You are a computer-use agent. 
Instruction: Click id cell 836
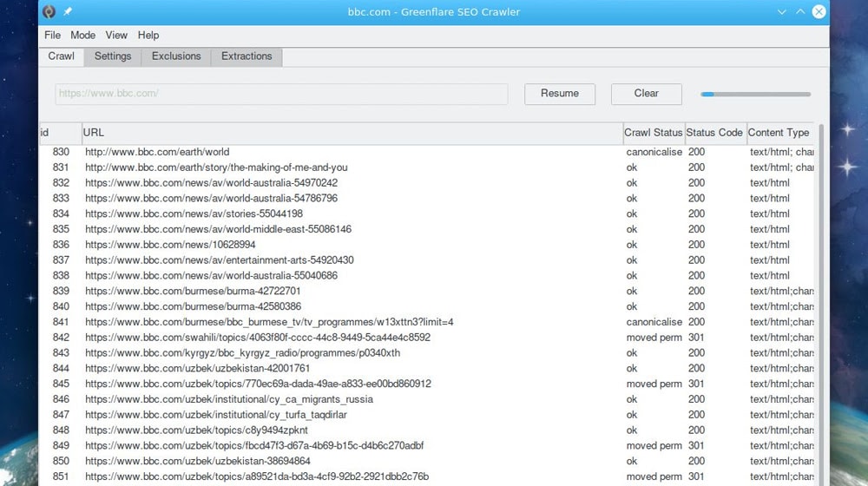tap(61, 246)
